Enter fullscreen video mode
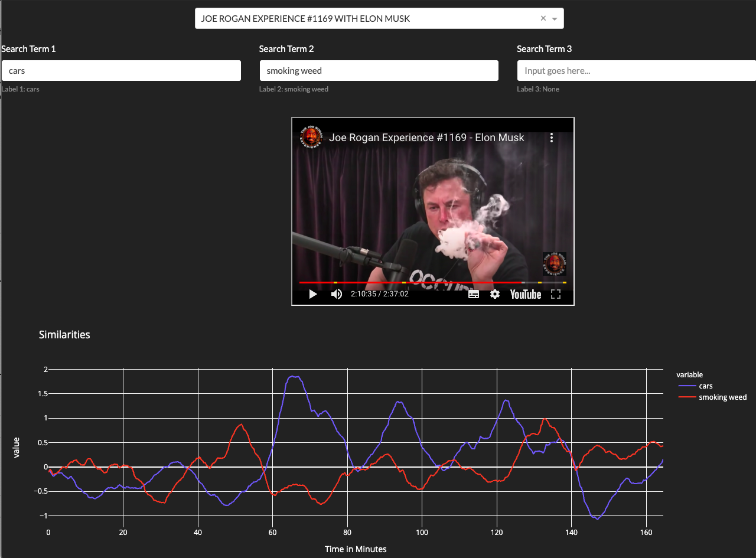The width and height of the screenshot is (756, 558). [x=556, y=294]
